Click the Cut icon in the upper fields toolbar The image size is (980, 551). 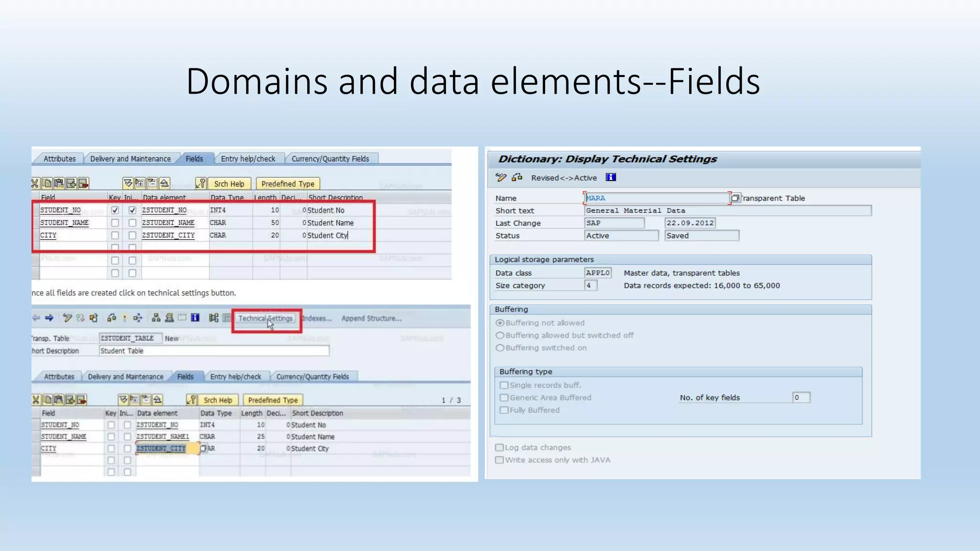tap(35, 183)
